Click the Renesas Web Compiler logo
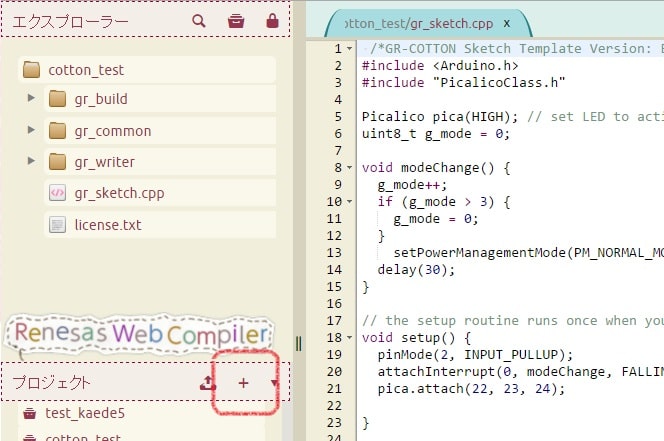The image size is (664, 441). pyautogui.click(x=141, y=335)
